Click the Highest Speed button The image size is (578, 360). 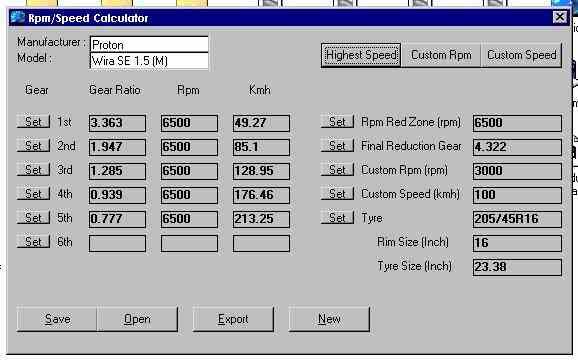[x=361, y=55]
